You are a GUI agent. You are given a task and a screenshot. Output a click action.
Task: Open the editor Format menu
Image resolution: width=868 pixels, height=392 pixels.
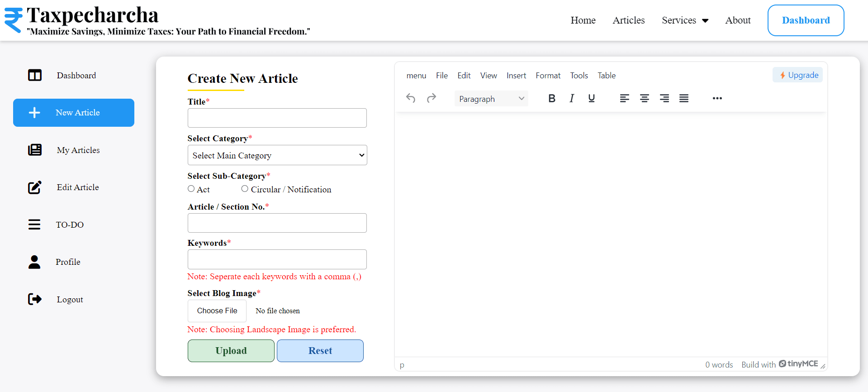coord(548,76)
